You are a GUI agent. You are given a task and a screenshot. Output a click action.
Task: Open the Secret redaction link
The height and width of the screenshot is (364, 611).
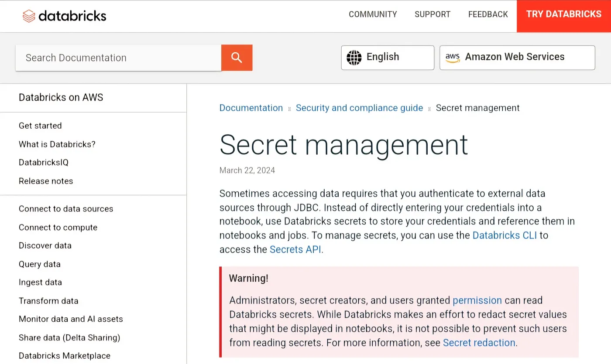[x=479, y=343]
